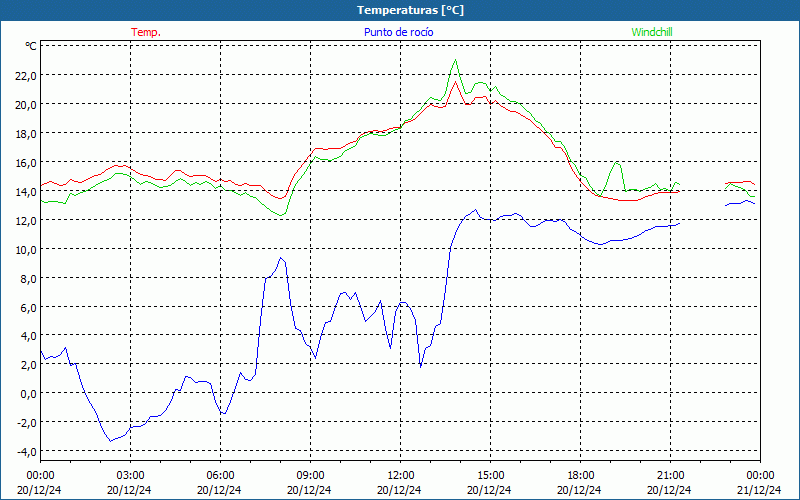The image size is (800, 500).
Task: Select the green Windchill legend label
Action: [x=652, y=32]
